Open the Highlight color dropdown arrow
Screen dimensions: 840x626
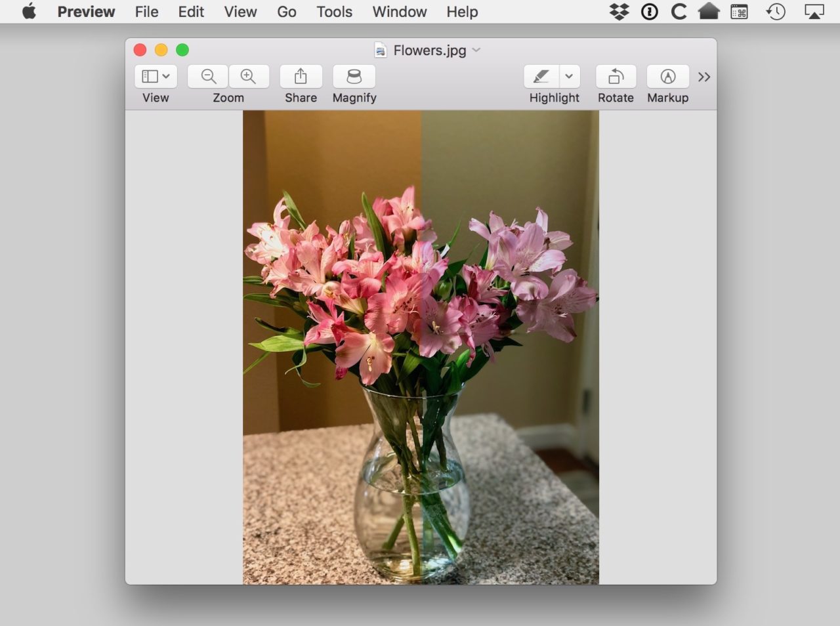click(569, 77)
